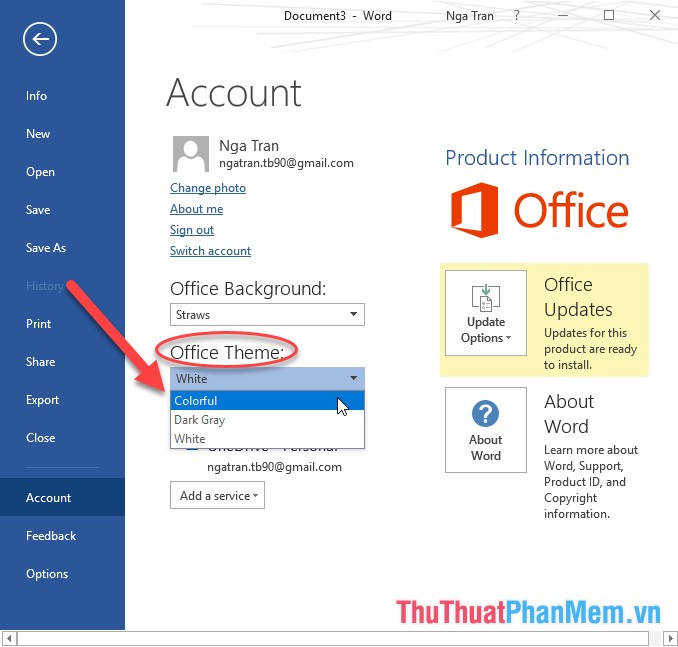Click the About Word button
Screen dimensions: 678x647
(486, 430)
